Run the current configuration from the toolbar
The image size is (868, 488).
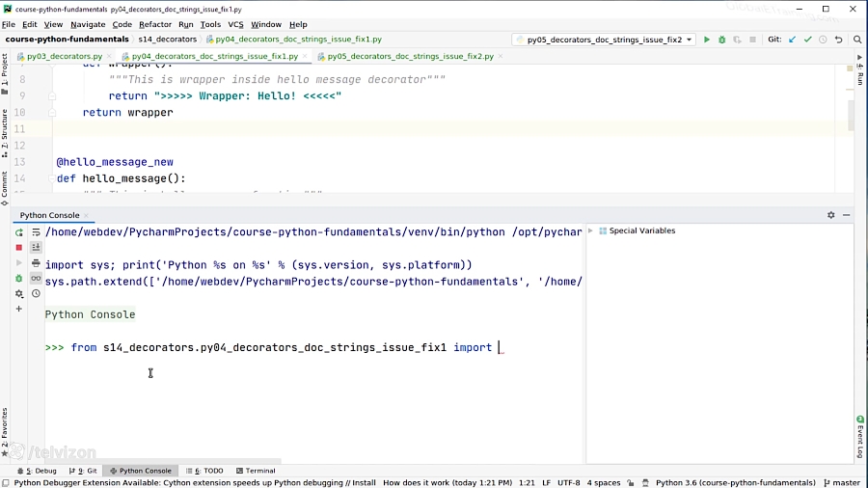(x=707, y=40)
